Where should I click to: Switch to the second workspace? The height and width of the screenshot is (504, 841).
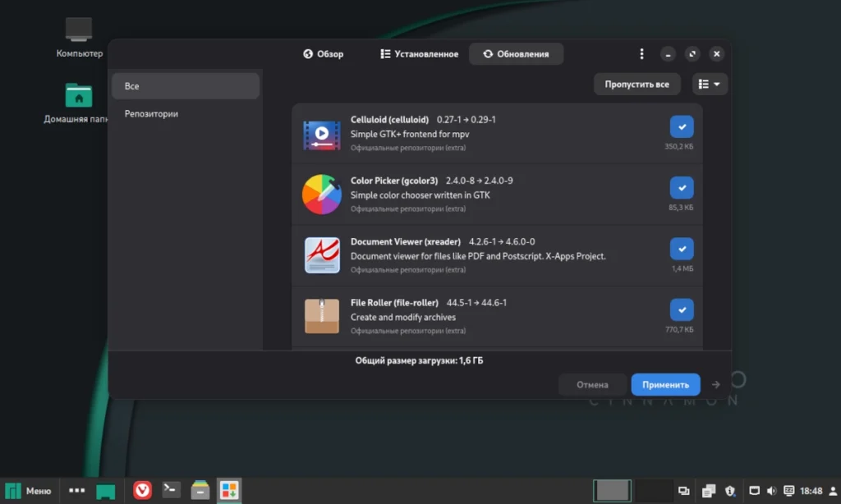pyautogui.click(x=653, y=491)
